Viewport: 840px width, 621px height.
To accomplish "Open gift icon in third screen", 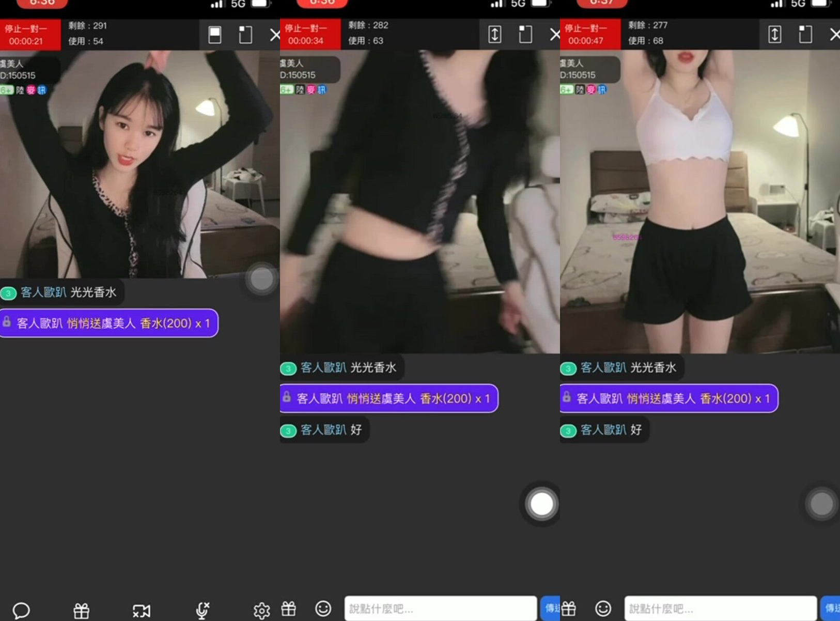I will click(569, 609).
